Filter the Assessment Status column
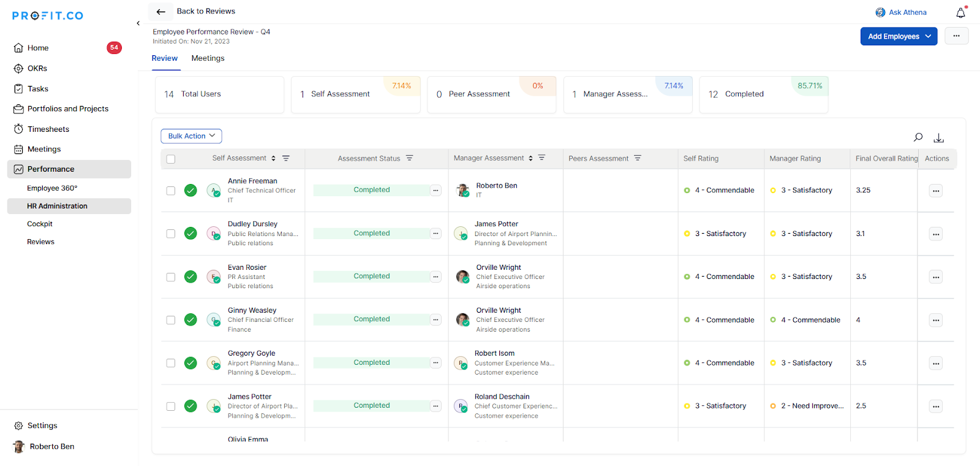This screenshot has width=980, height=466. pyautogui.click(x=409, y=158)
